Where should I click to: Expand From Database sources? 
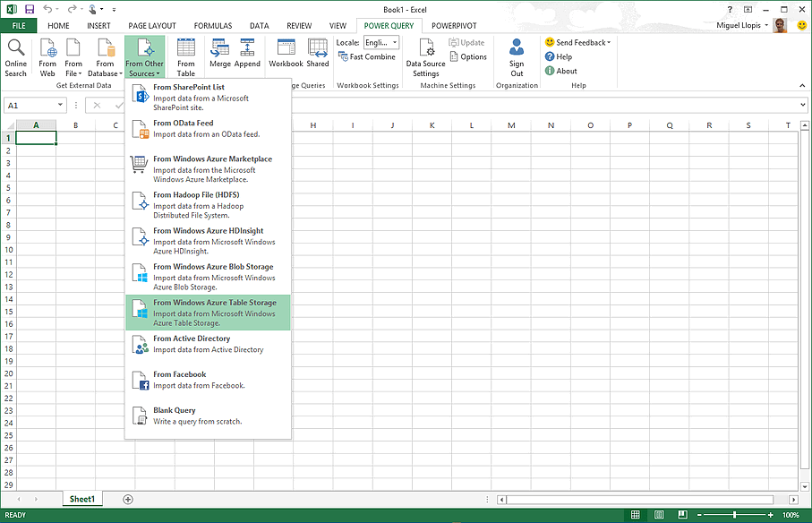(105, 58)
